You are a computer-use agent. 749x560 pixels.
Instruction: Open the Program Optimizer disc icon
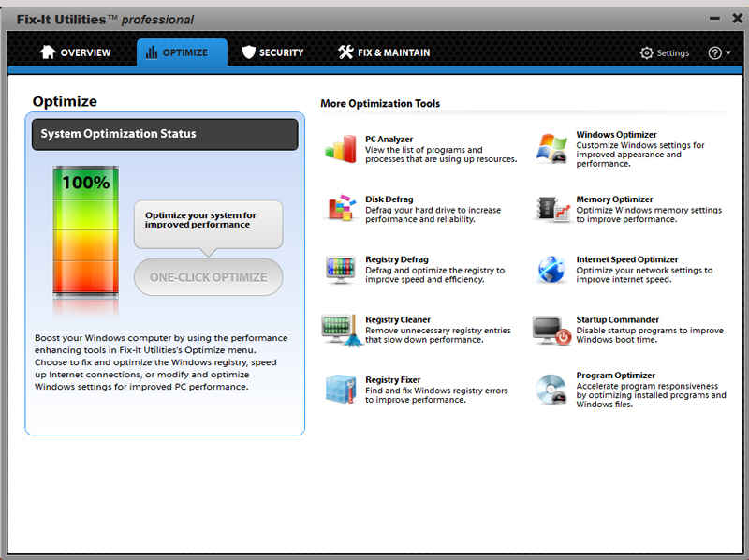551,390
